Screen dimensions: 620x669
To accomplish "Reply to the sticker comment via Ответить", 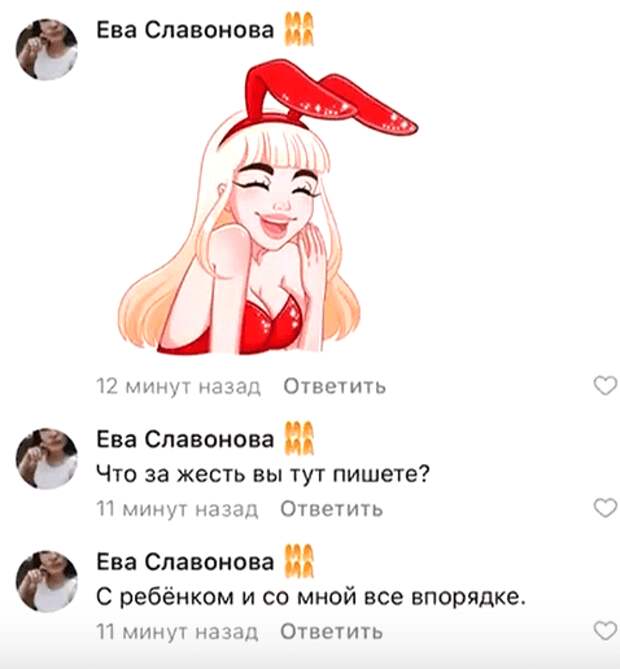I will (335, 386).
